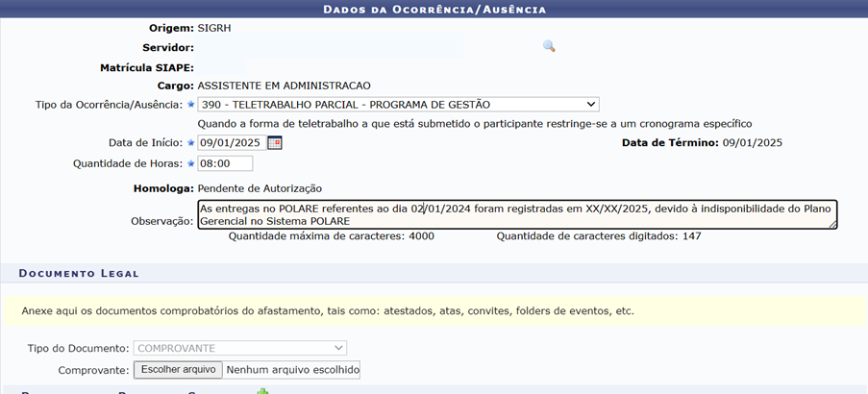Click the required star beside Data de Início
Image resolution: width=868 pixels, height=394 pixels.
point(190,143)
